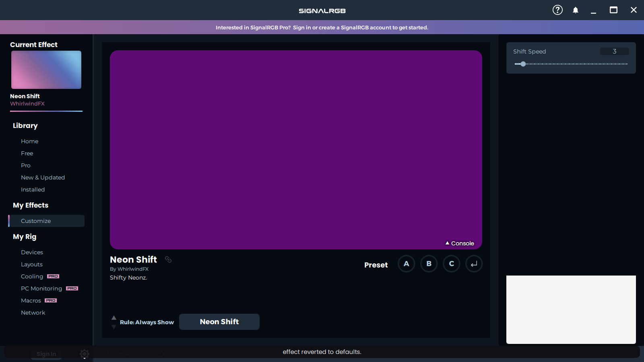Click the My Rig heading

25,237
